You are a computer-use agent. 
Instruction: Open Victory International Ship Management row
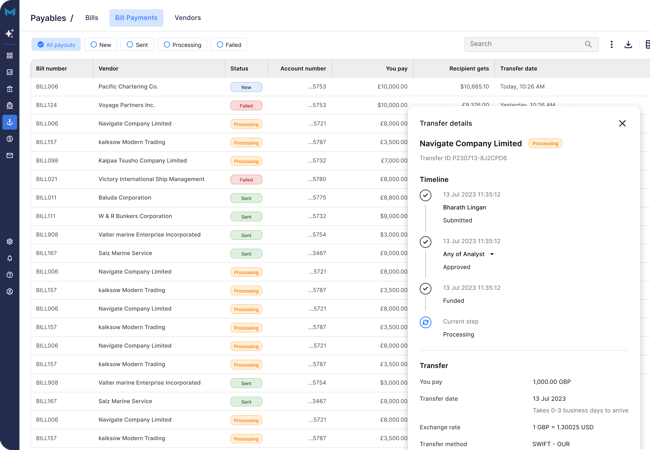tap(219, 179)
